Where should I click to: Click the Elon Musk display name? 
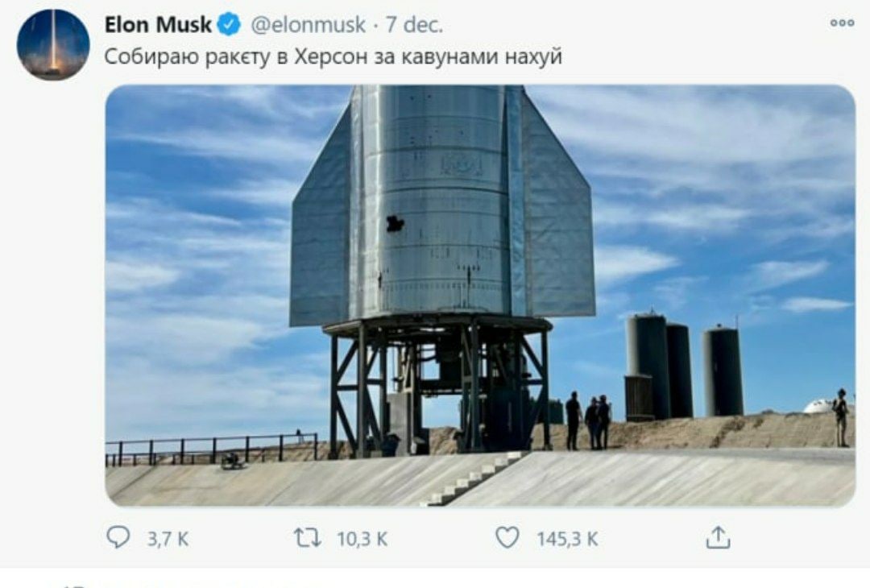(158, 25)
